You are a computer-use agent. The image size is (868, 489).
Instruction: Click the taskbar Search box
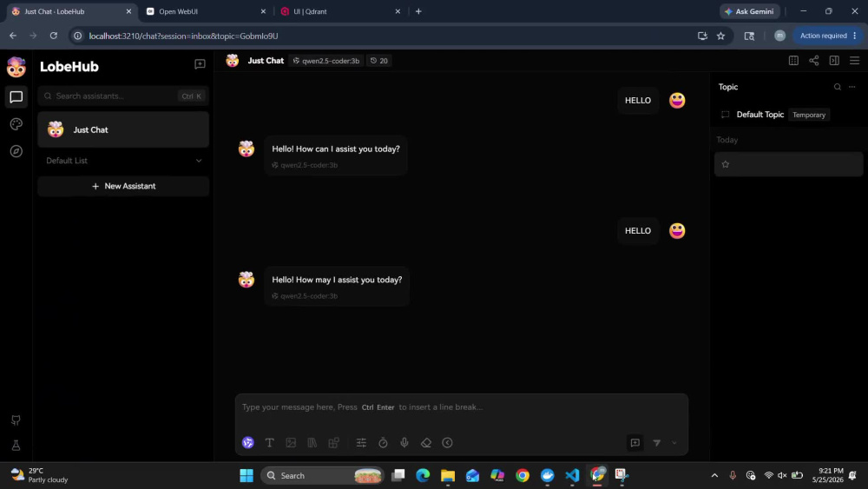pyautogui.click(x=323, y=475)
